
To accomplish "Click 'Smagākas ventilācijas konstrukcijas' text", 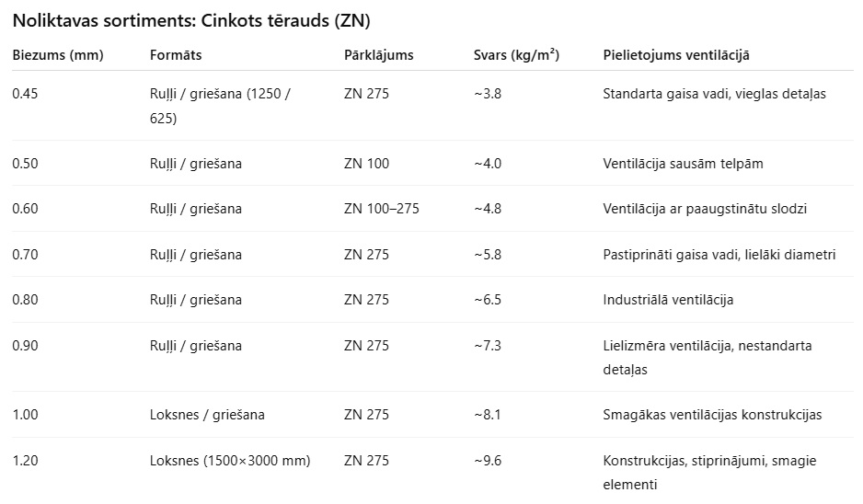I will [712, 415].
